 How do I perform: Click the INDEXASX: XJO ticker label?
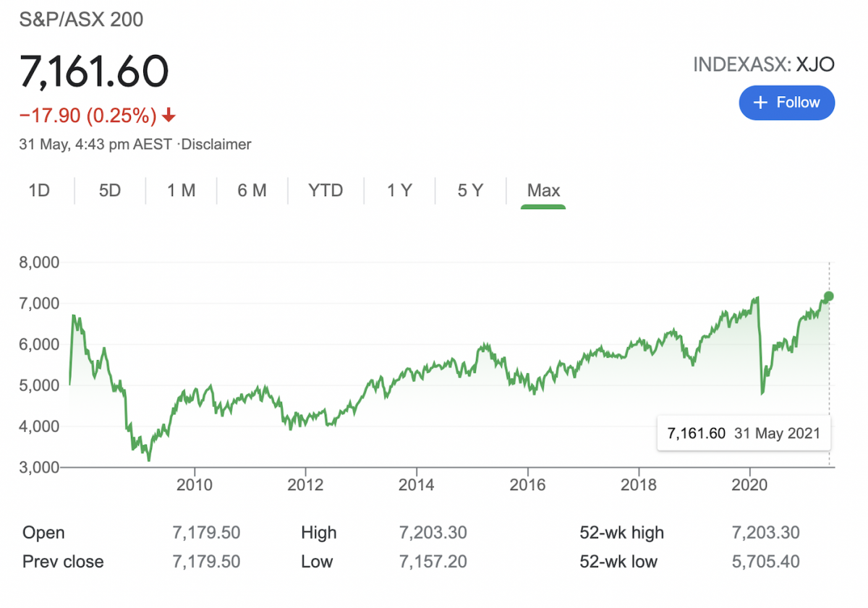(x=763, y=65)
